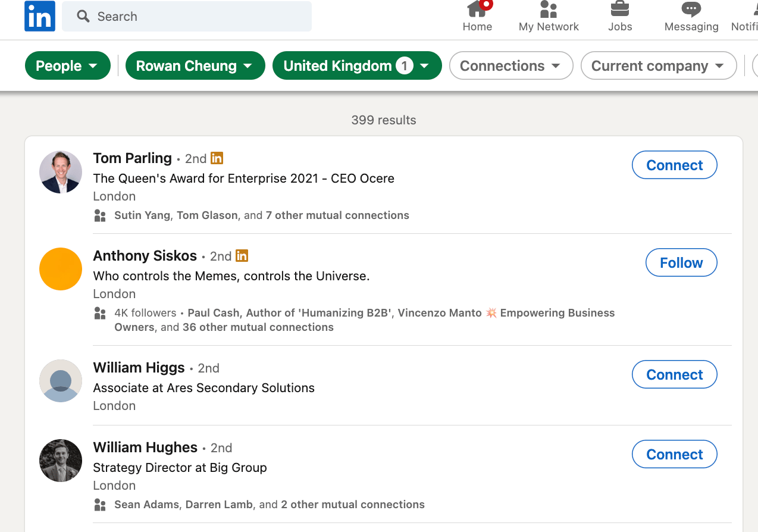The image size is (758, 532).
Task: Go to My Network icon
Action: (x=548, y=10)
